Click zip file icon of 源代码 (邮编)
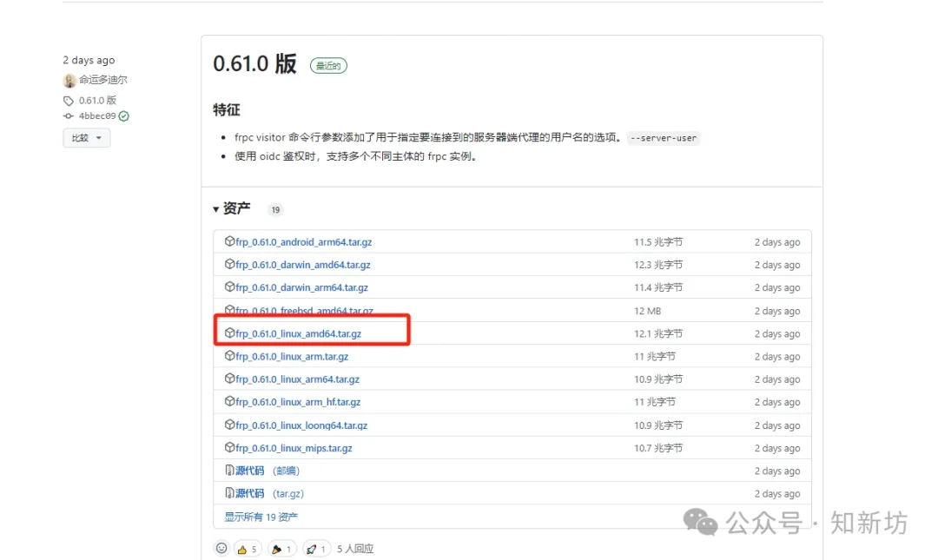Image resolution: width=938 pixels, height=560 pixels. tap(229, 470)
